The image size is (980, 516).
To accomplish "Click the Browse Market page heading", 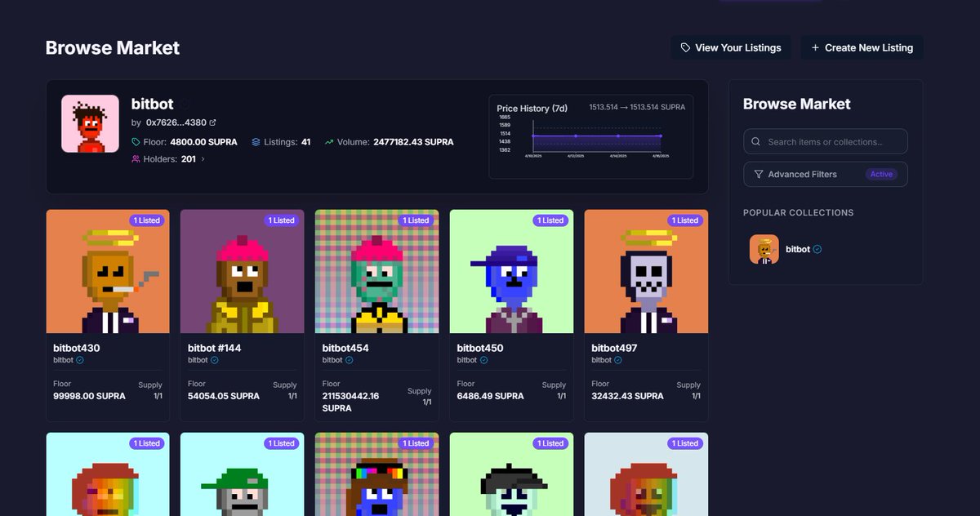I will click(x=113, y=47).
